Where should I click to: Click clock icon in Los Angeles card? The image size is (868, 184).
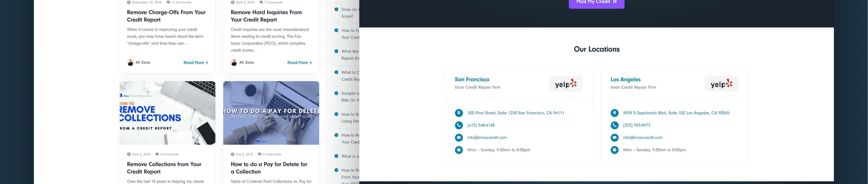click(x=615, y=150)
